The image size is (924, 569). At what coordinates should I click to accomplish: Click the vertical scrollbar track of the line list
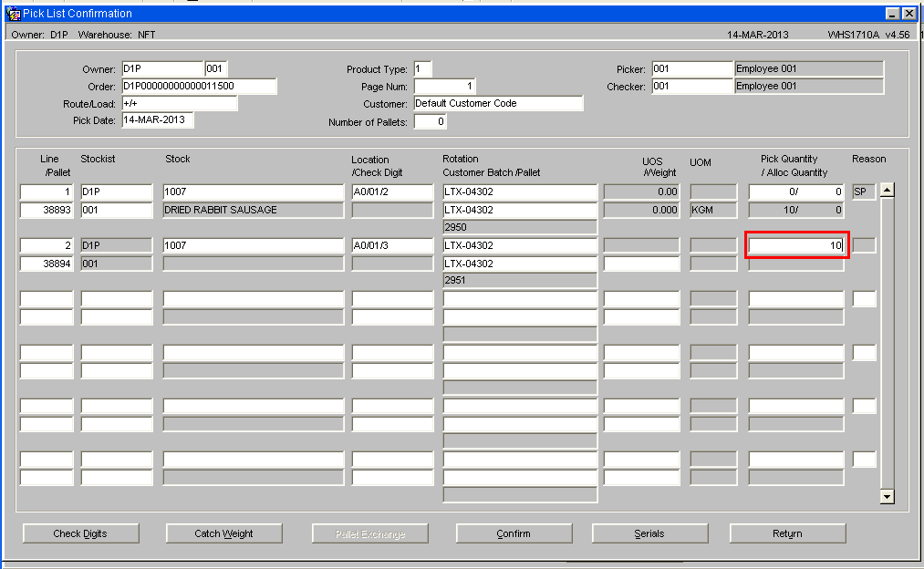point(887,344)
